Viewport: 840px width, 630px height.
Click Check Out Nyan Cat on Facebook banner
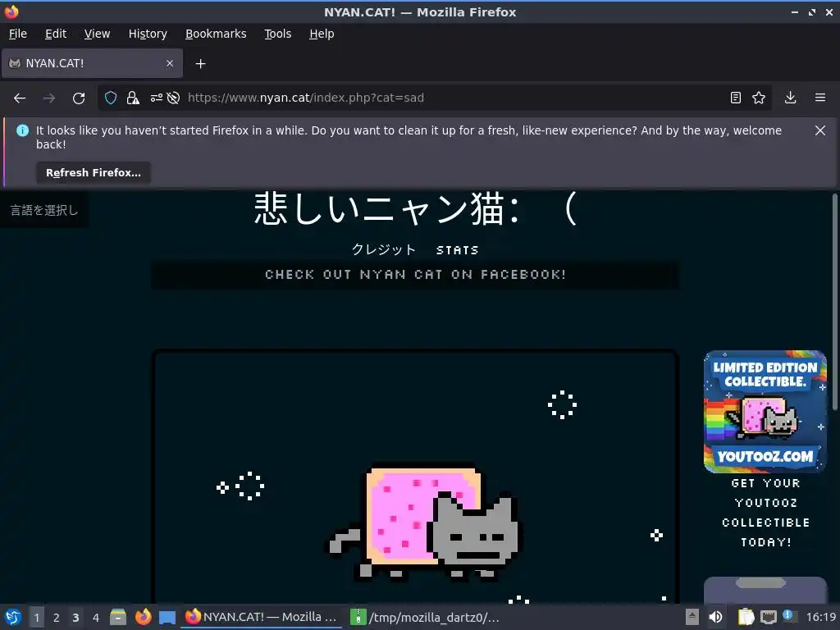click(415, 275)
